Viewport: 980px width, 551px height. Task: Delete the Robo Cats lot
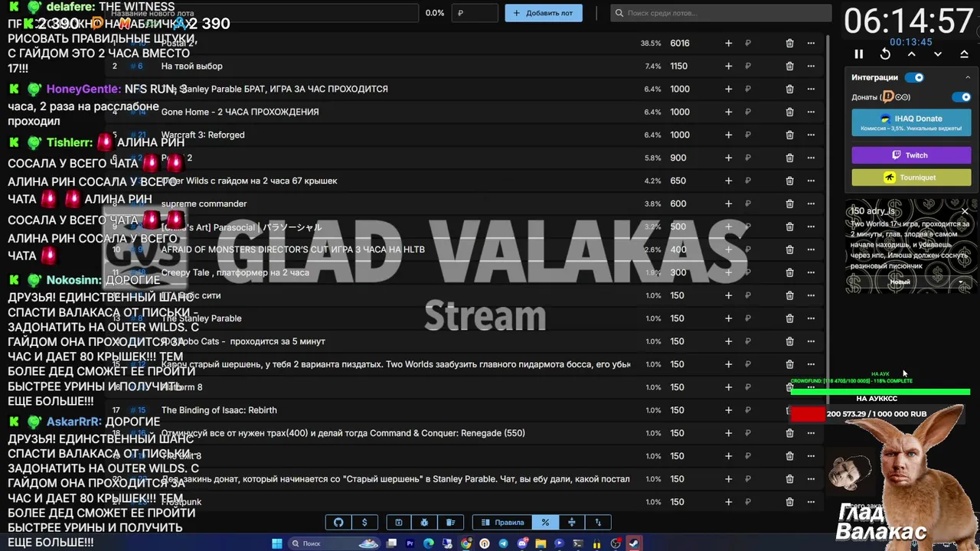click(789, 342)
